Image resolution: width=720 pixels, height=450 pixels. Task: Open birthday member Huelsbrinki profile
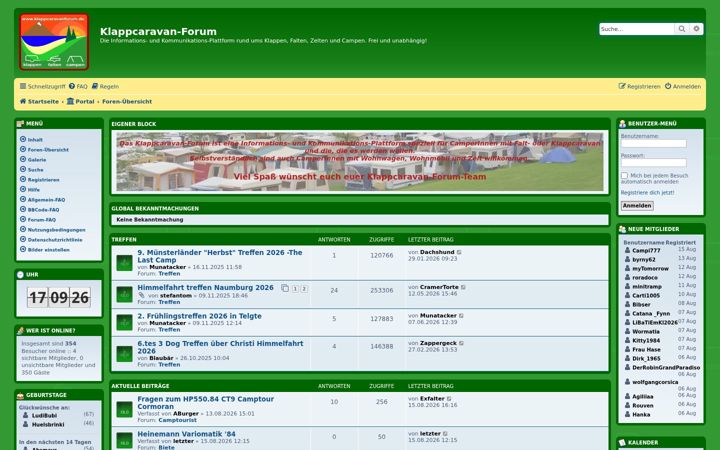click(48, 425)
